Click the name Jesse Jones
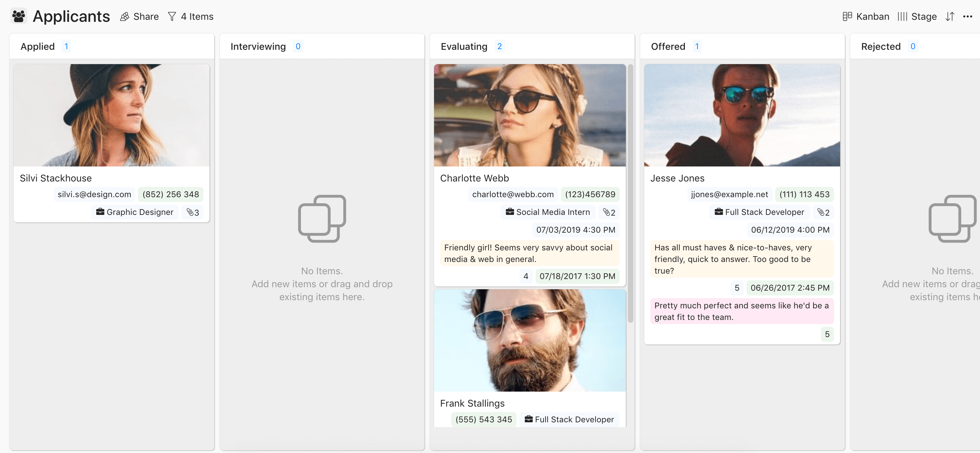Screen dimensions: 980x453 [677, 178]
